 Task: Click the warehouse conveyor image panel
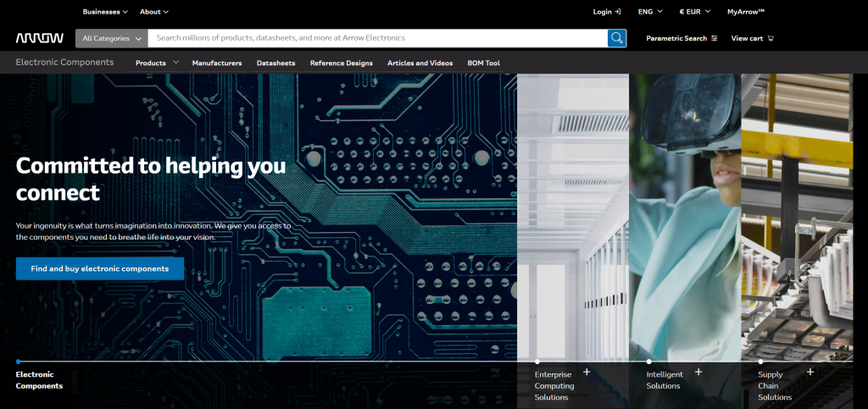[797, 216]
